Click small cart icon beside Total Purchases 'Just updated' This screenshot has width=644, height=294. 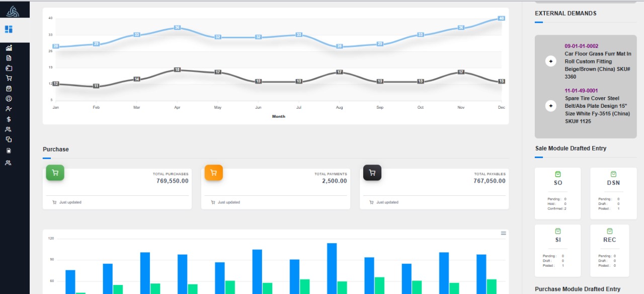[54, 202]
